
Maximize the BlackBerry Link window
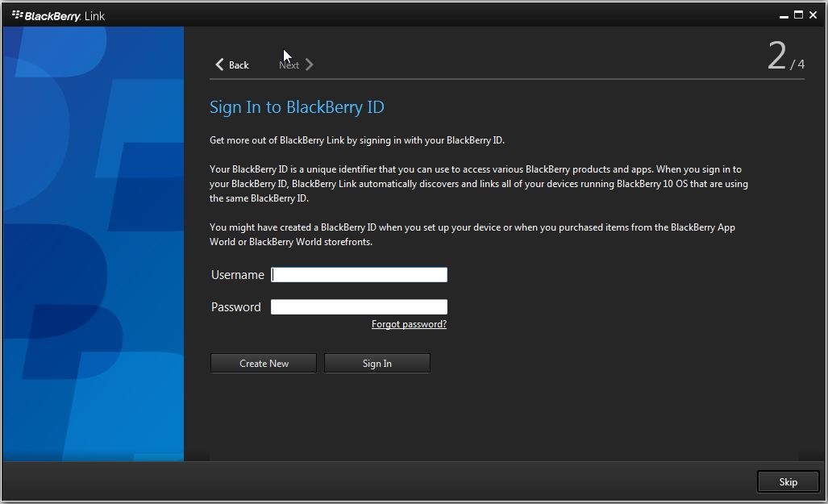tap(798, 15)
